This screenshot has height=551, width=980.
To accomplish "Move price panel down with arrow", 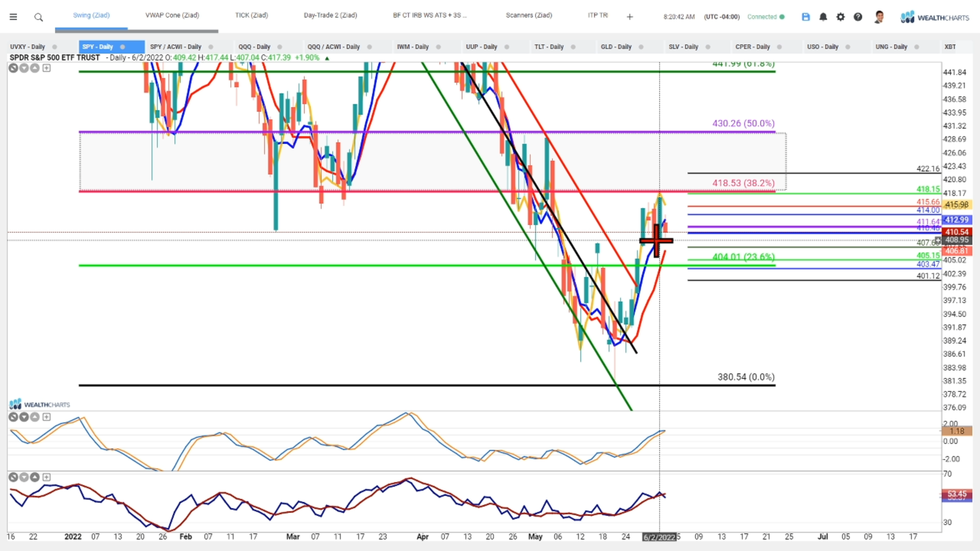I will 24,68.
